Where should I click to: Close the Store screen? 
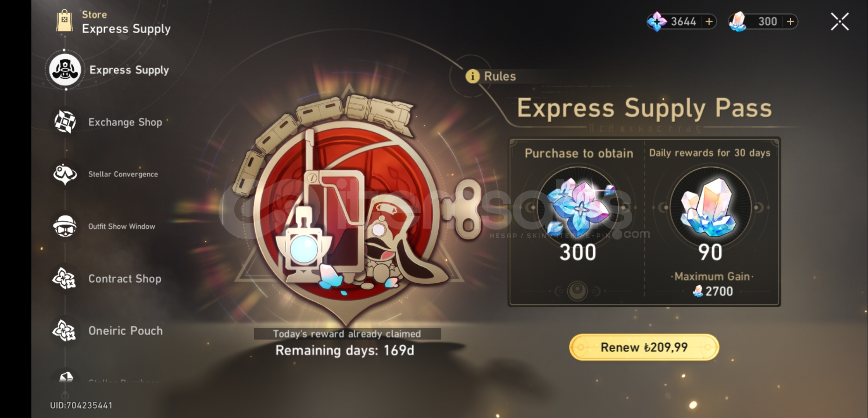click(840, 22)
